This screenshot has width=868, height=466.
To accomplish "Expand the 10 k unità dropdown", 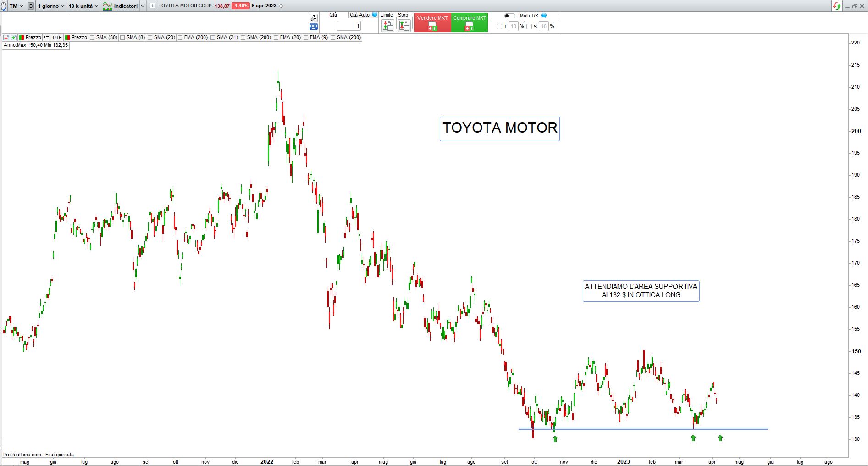I will point(83,6).
